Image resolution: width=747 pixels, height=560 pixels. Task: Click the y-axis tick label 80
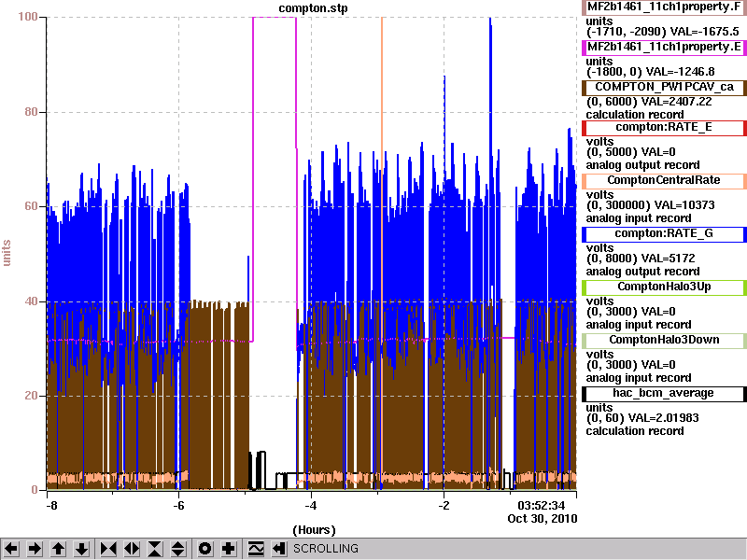pyautogui.click(x=31, y=112)
